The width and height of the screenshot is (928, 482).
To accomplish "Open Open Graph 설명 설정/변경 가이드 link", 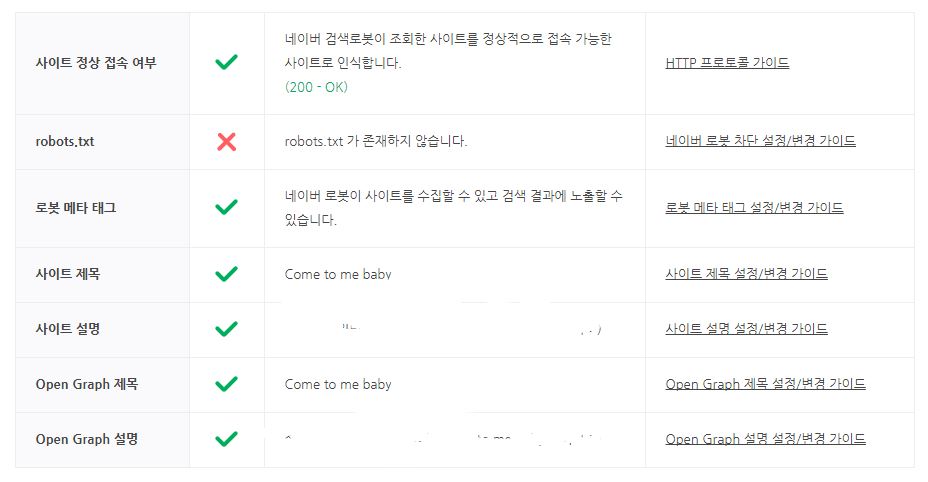I will [x=765, y=438].
